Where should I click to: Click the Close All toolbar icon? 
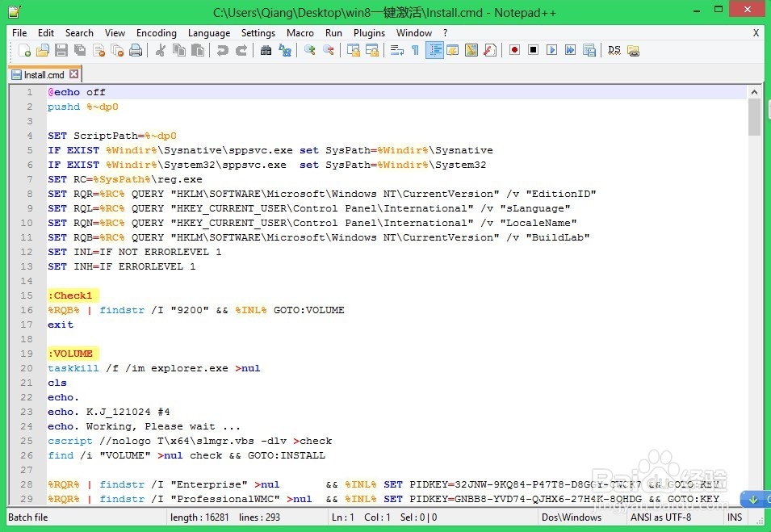pyautogui.click(x=117, y=50)
